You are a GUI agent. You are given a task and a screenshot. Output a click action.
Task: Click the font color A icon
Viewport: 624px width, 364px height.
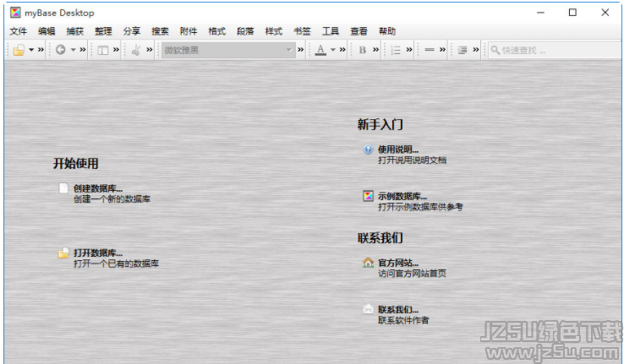click(320, 50)
